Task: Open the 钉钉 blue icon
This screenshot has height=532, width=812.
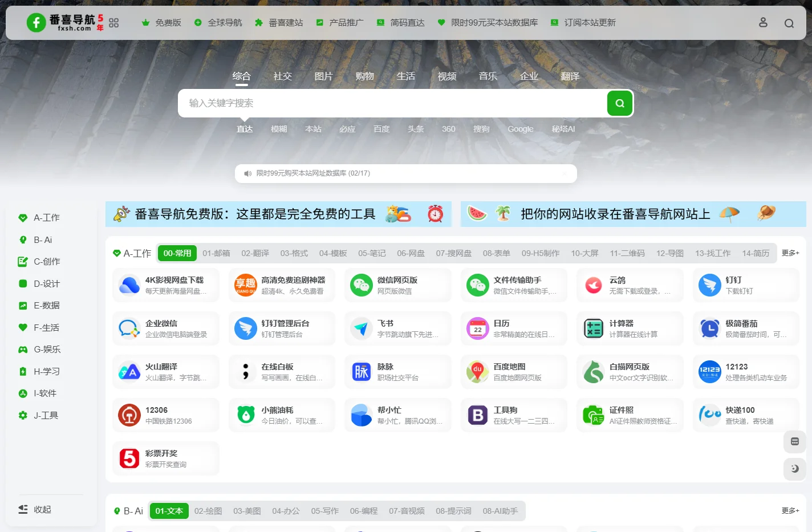Action: [710, 285]
